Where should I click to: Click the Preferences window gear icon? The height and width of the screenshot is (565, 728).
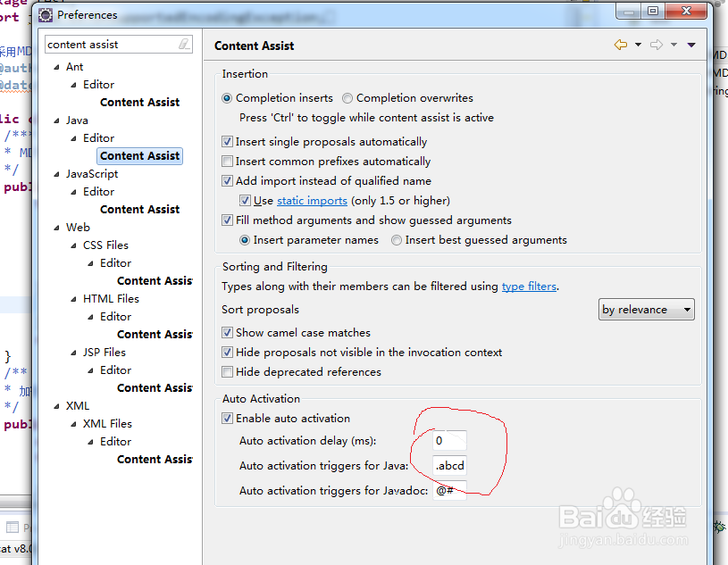coord(46,15)
